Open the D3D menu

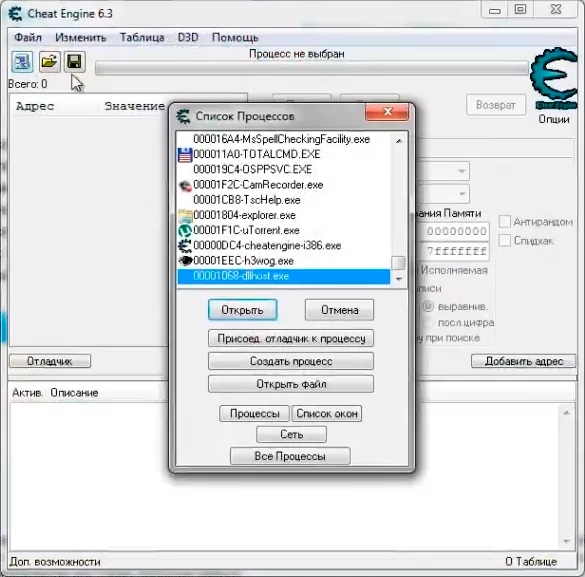pos(188,38)
